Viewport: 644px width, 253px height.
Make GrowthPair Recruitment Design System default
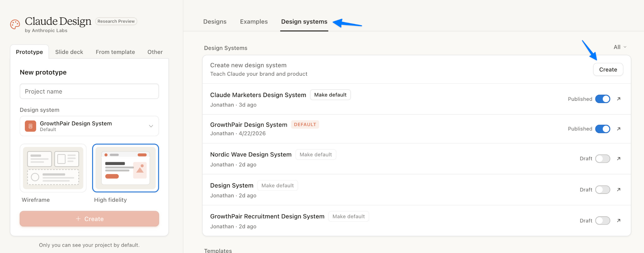pos(349,217)
